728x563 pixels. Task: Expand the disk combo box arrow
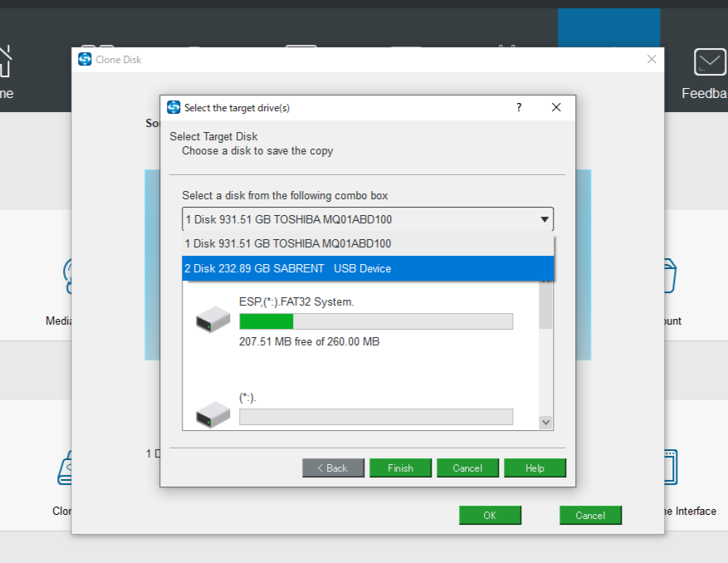pyautogui.click(x=545, y=220)
